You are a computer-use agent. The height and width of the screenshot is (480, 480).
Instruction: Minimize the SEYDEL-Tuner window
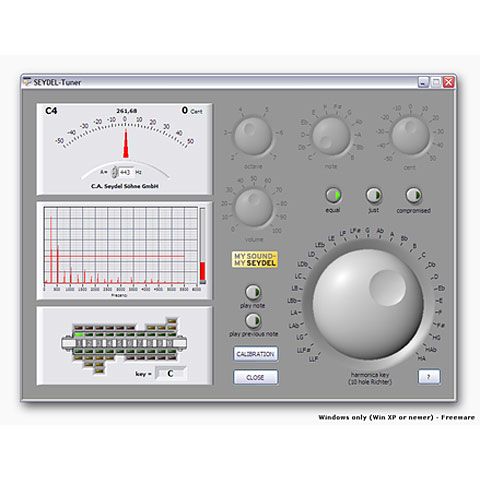423,82
